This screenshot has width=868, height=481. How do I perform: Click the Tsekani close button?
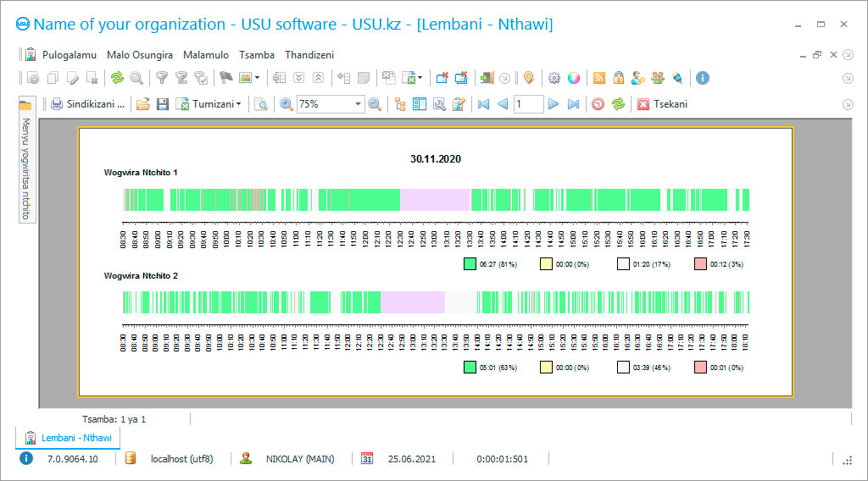[x=662, y=104]
